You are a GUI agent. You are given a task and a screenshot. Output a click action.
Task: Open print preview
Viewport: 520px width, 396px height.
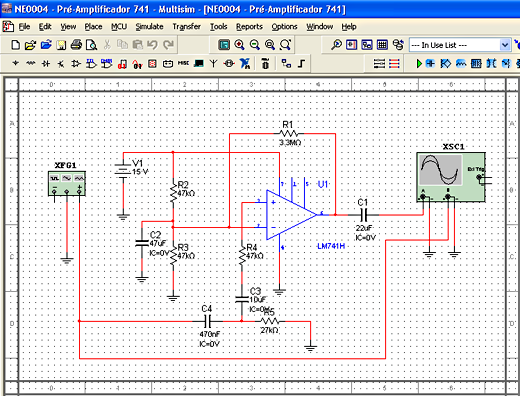tap(91, 45)
